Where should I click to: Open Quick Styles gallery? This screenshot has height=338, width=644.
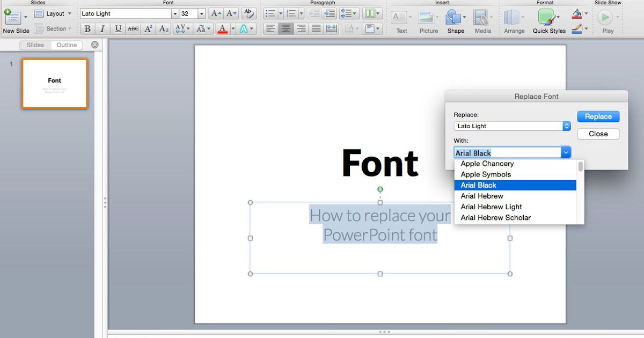[549, 21]
